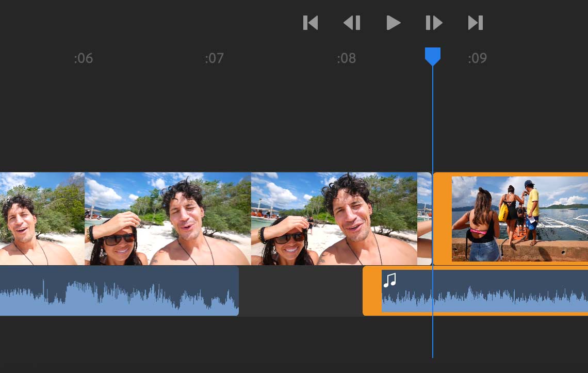This screenshot has width=588, height=373.
Task: Select the highlighted boat dock video clip
Action: click(x=511, y=219)
